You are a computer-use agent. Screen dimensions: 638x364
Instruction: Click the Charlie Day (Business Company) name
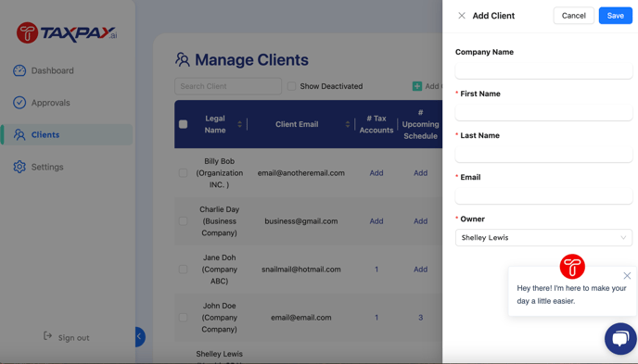219,221
